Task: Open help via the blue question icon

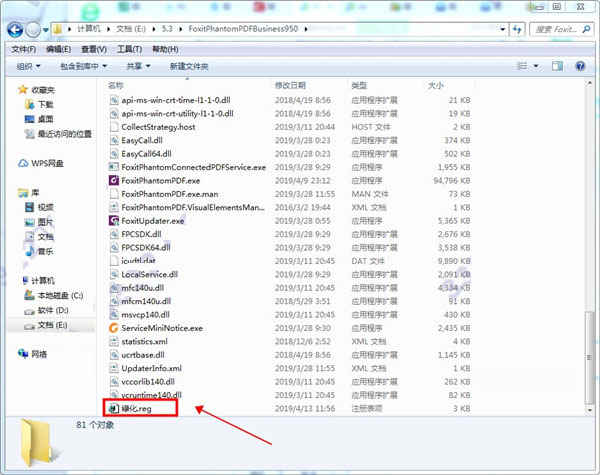Action: pyautogui.click(x=580, y=66)
